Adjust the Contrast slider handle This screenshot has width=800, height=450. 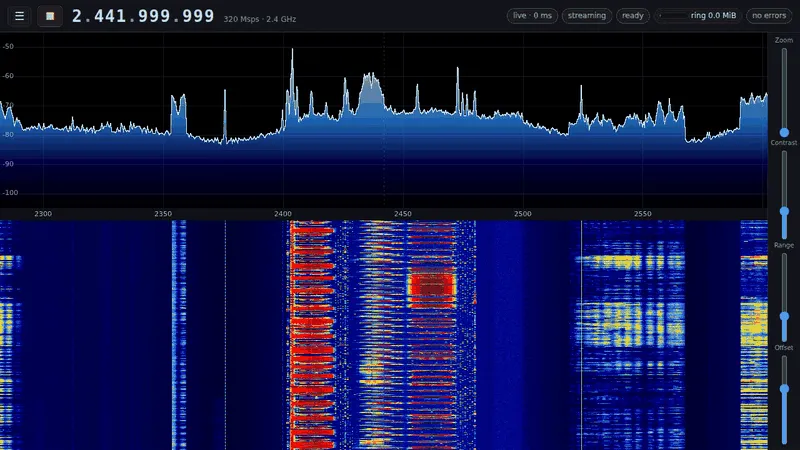[784, 211]
